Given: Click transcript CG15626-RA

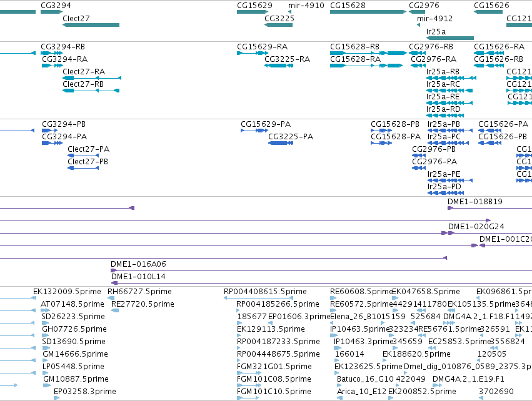Looking at the screenshot, I should (x=499, y=47).
